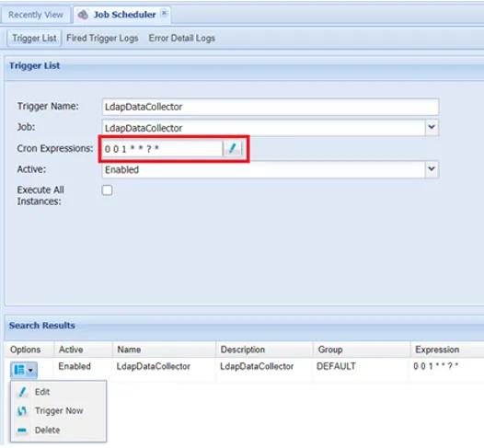Click the Trigger Name input field
Image resolution: width=484 pixels, height=448 pixels.
[271, 107]
